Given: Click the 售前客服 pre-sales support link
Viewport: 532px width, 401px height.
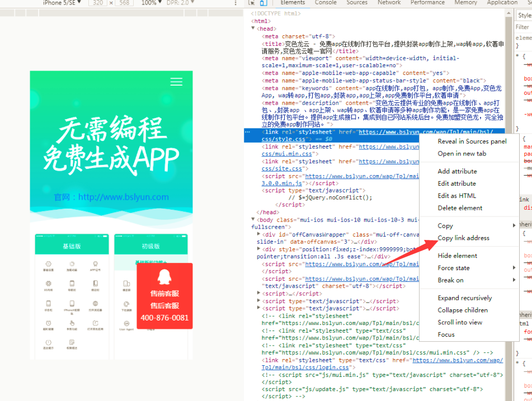Looking at the screenshot, I should 164,294.
